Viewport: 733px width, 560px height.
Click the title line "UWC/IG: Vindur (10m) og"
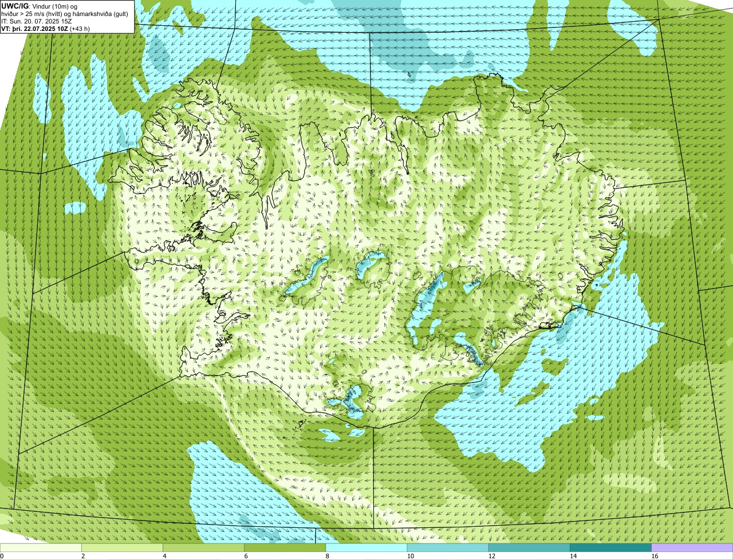(39, 6)
